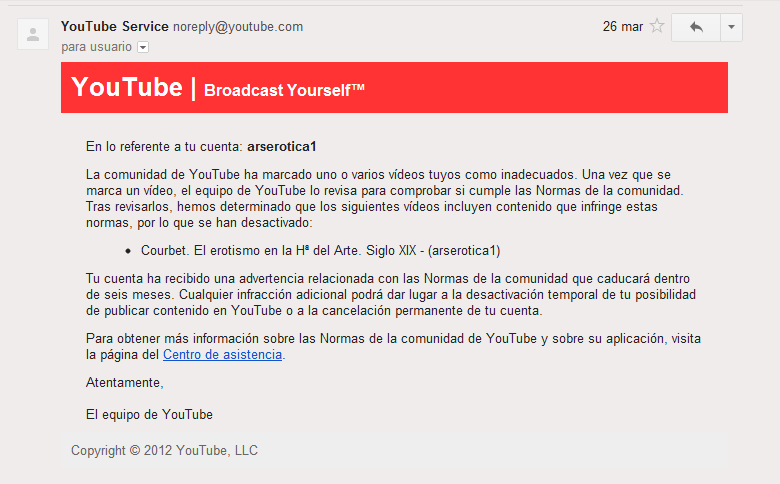Click the El equipo de YouTube signature

tap(149, 415)
